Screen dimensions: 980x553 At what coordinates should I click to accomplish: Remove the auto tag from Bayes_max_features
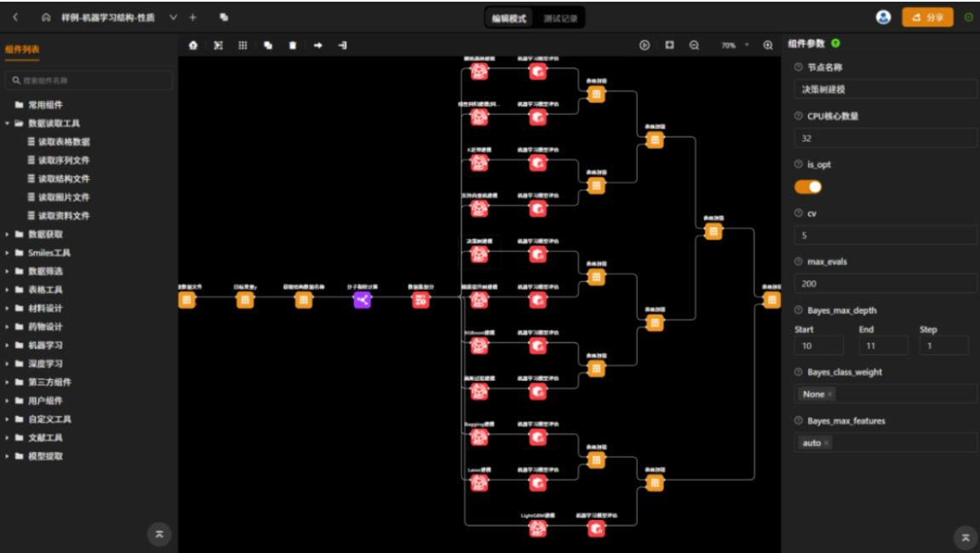827,443
